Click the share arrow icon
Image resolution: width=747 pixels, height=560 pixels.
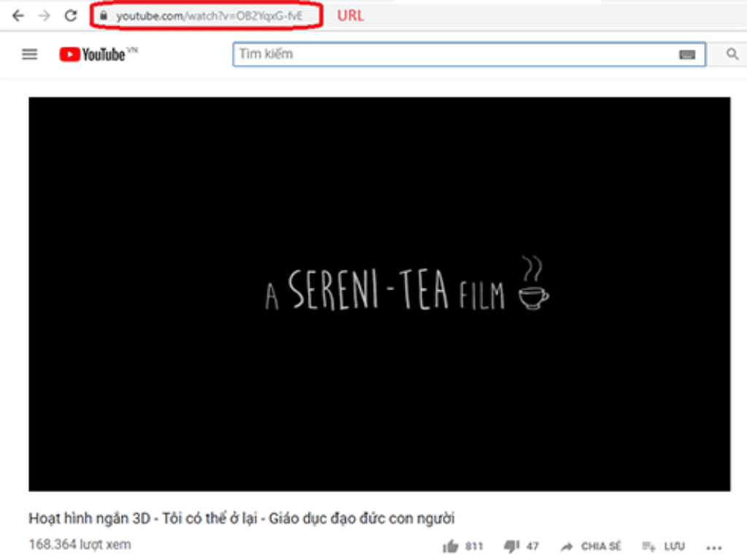567,546
